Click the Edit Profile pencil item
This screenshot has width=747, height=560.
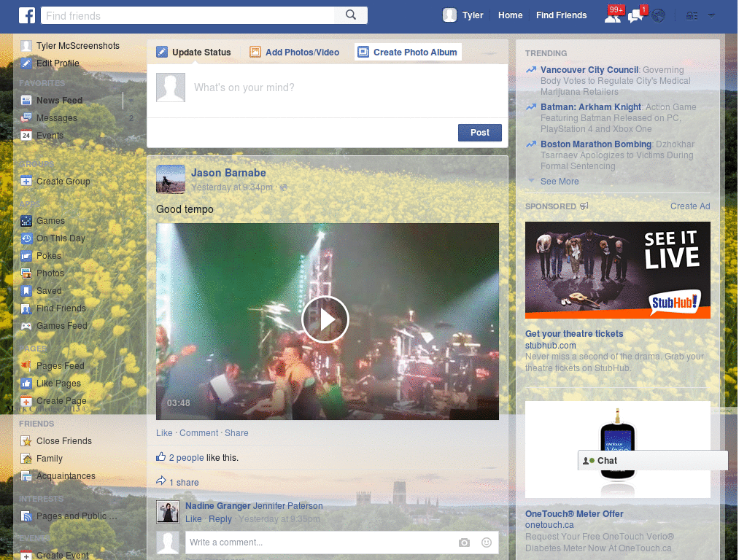point(50,63)
